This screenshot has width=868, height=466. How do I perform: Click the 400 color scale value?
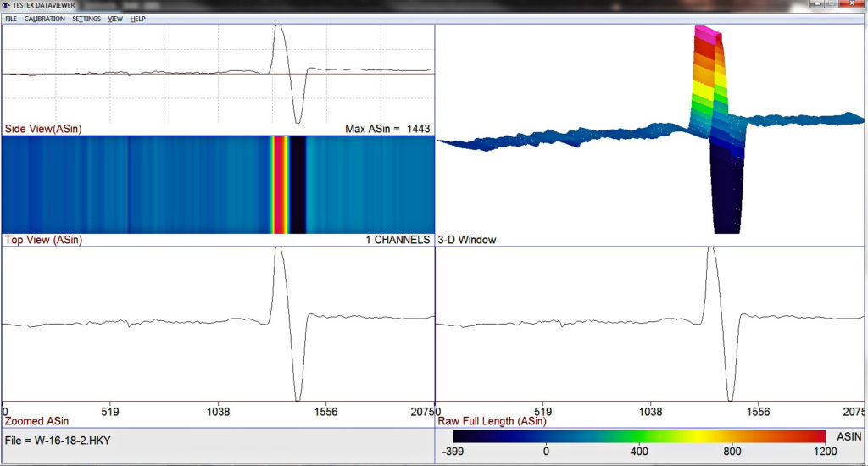[639, 451]
